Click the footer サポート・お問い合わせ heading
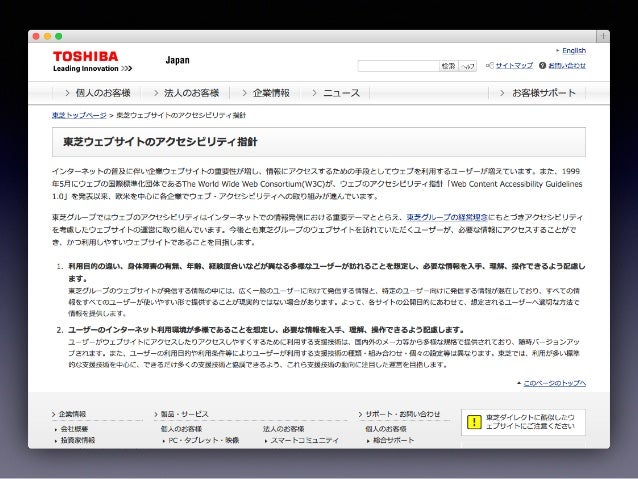The image size is (638, 479). [402, 414]
